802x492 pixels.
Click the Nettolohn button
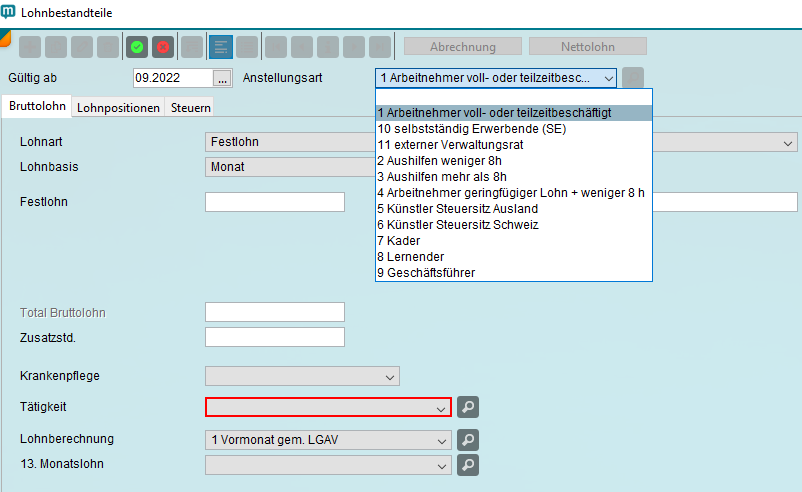[588, 47]
